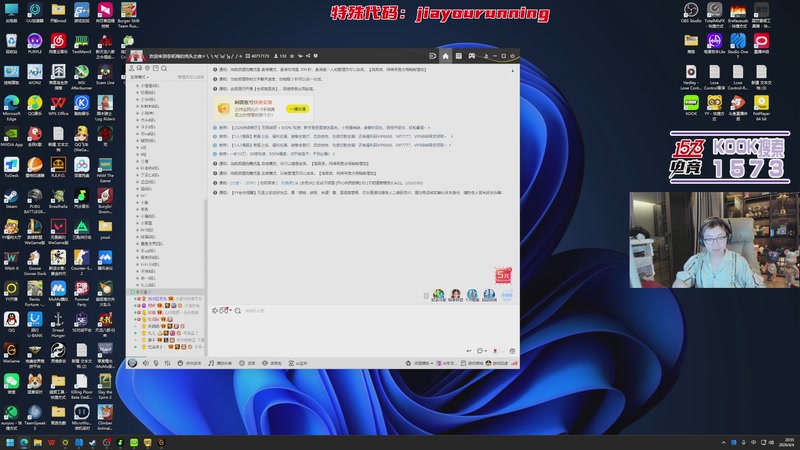
Task: Click the person icon above the channel list
Action: [132, 68]
